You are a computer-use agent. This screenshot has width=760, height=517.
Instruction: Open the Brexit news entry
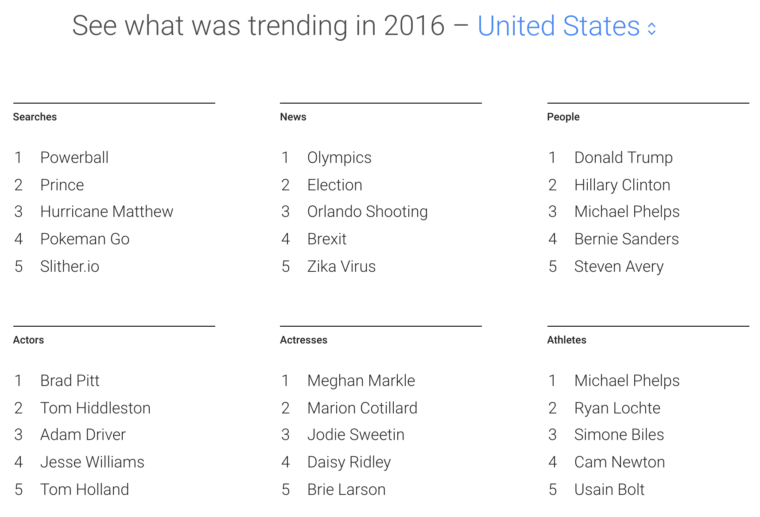pyautogui.click(x=327, y=239)
